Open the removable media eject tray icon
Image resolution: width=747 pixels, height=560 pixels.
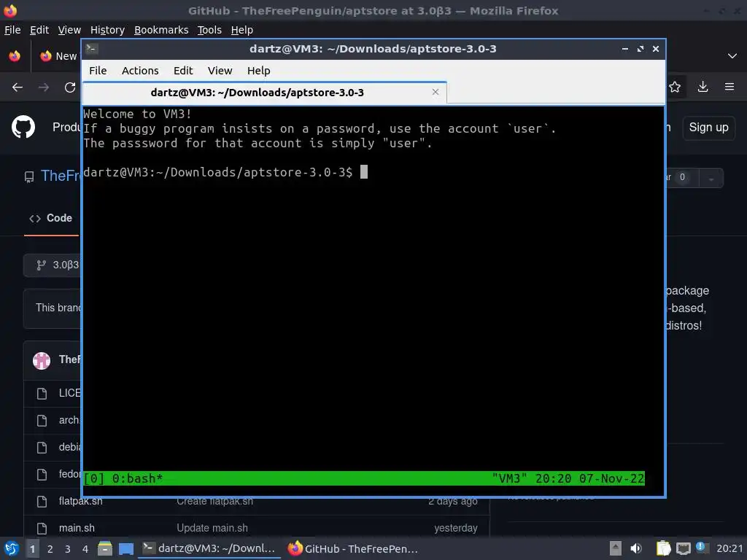click(616, 548)
